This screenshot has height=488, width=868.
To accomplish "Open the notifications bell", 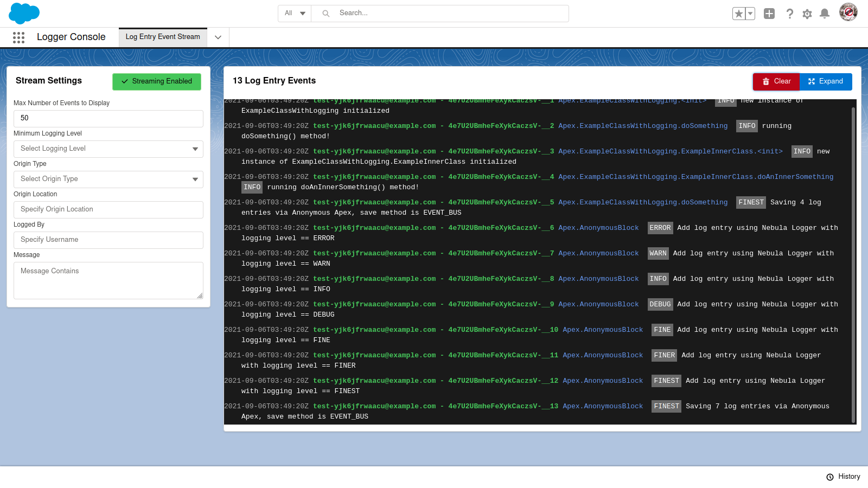I will pos(825,14).
